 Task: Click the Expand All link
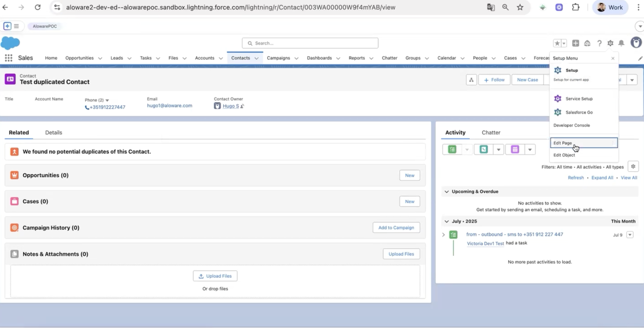[602, 178]
